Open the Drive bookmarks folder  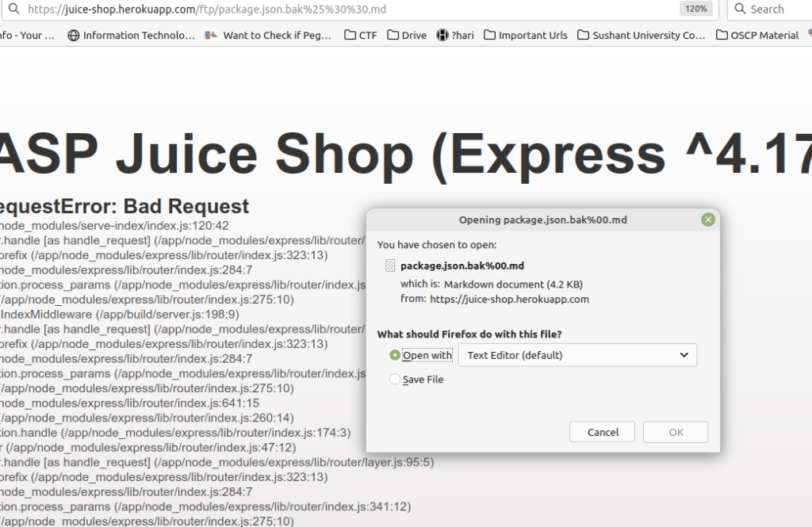(407, 35)
